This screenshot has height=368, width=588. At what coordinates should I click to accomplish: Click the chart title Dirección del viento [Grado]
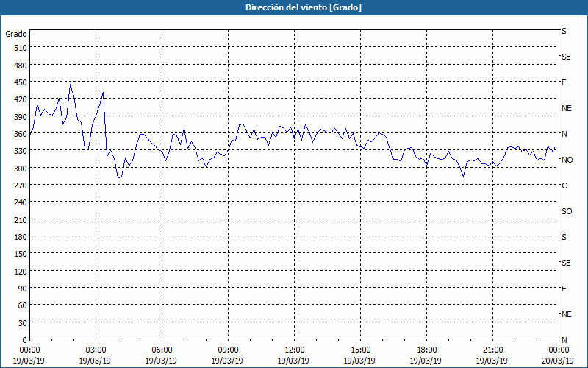pyautogui.click(x=304, y=7)
